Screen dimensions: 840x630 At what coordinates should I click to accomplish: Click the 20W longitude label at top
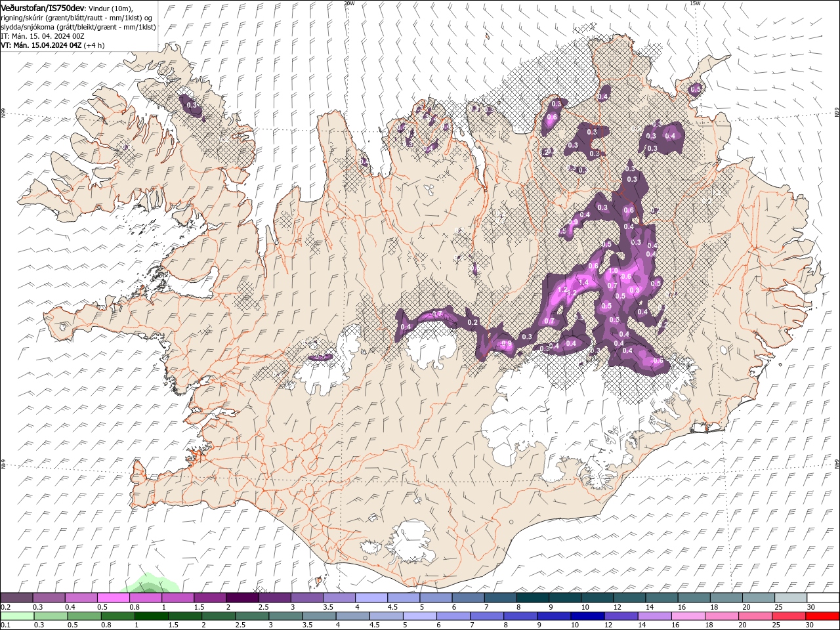pos(349,3)
